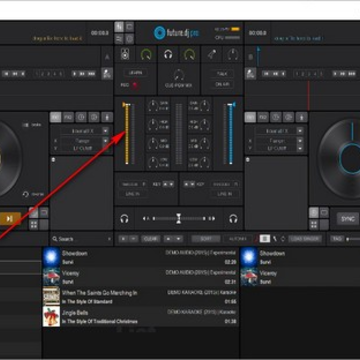The image size is (360, 360).
Task: Toggle the ON AIR button
Action: (x=222, y=84)
